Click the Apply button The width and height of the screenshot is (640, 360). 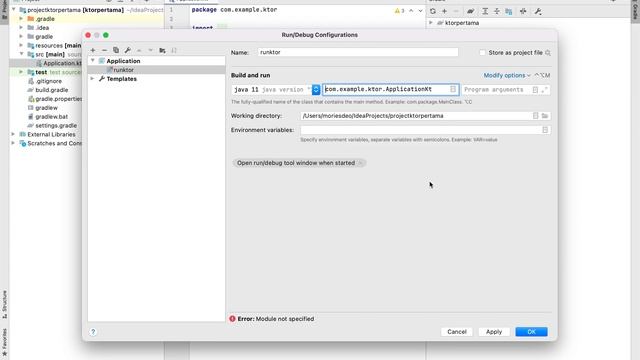(494, 332)
